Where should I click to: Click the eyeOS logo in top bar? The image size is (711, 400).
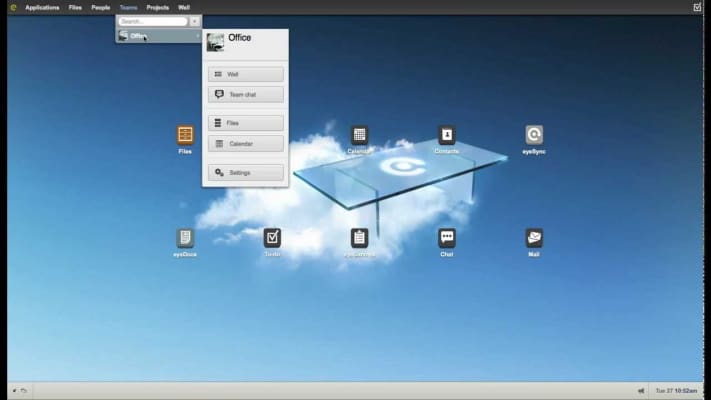14,7
